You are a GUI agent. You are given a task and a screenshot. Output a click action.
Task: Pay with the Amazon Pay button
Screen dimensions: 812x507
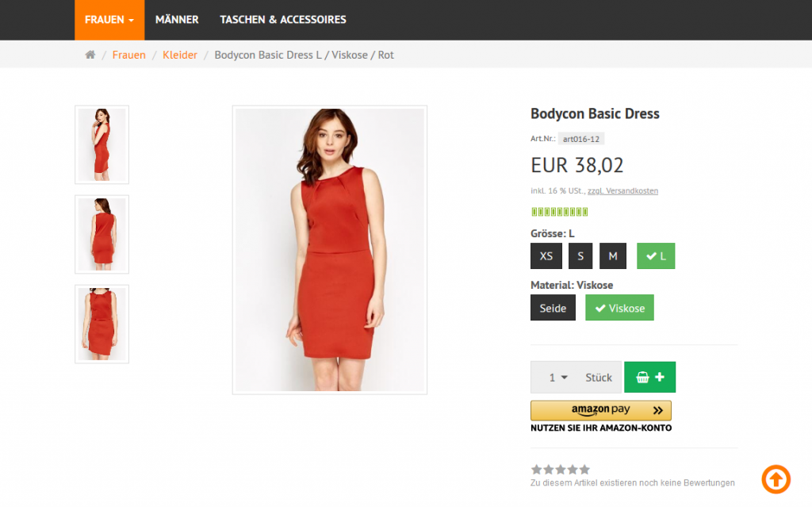point(600,410)
